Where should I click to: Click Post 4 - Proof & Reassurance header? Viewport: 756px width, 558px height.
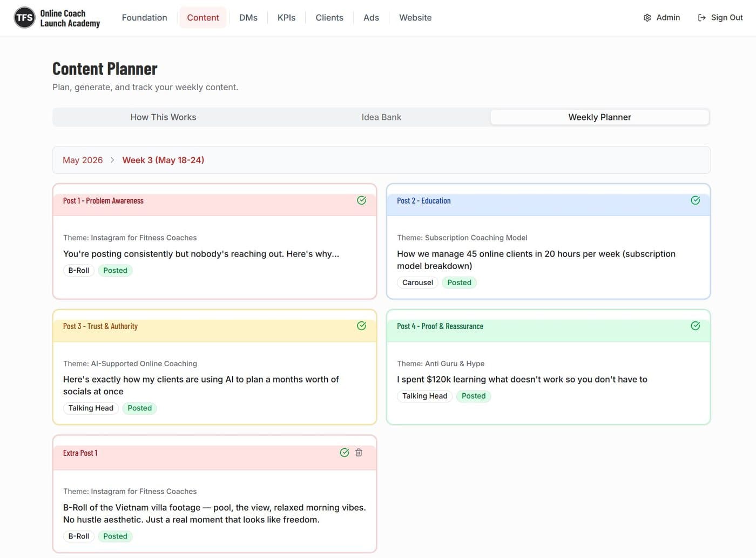[x=440, y=326]
